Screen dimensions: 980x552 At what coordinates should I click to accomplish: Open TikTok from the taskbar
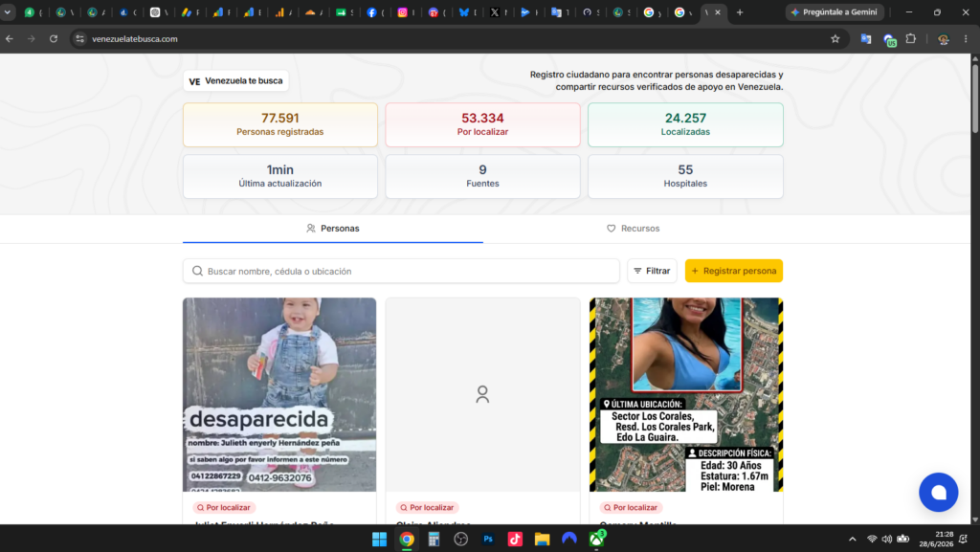coord(515,539)
